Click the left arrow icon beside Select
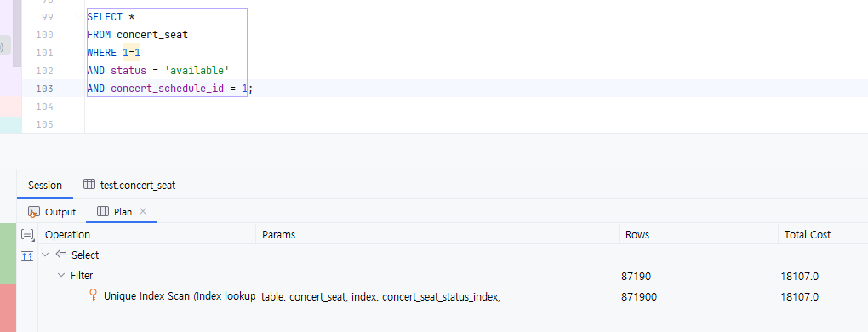Screen dimensions: 868x332 (61, 255)
